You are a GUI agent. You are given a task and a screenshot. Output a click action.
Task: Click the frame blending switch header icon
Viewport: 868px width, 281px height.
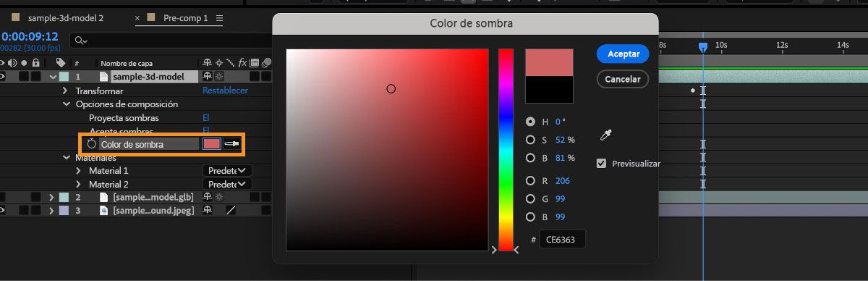tap(254, 63)
